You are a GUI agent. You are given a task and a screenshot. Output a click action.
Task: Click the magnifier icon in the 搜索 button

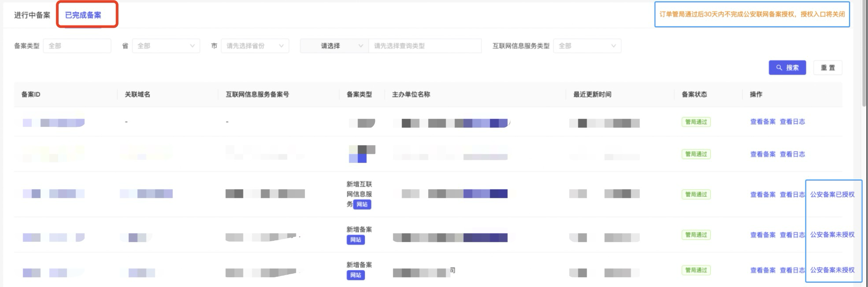click(x=779, y=68)
